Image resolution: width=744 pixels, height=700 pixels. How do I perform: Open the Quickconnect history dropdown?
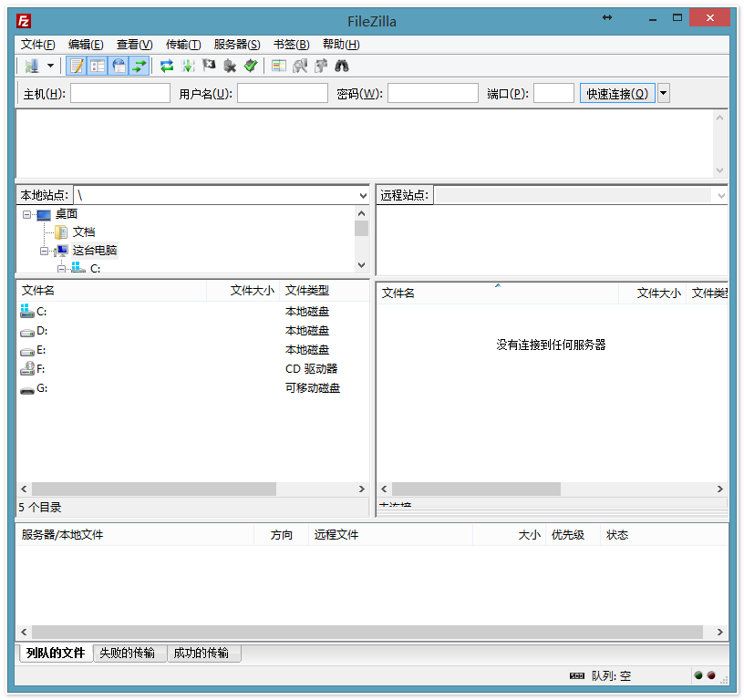(663, 92)
